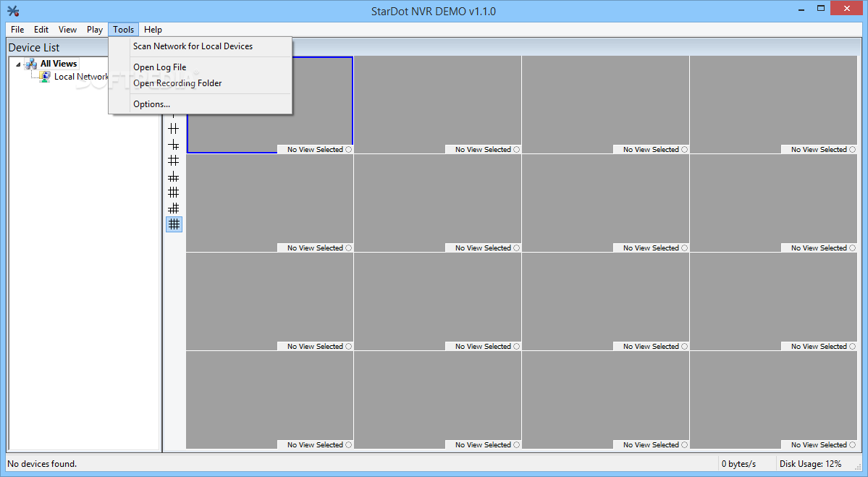Choose the 6-view layout icon with one horizontal line
Screen dimensions: 868x477
pos(174,128)
